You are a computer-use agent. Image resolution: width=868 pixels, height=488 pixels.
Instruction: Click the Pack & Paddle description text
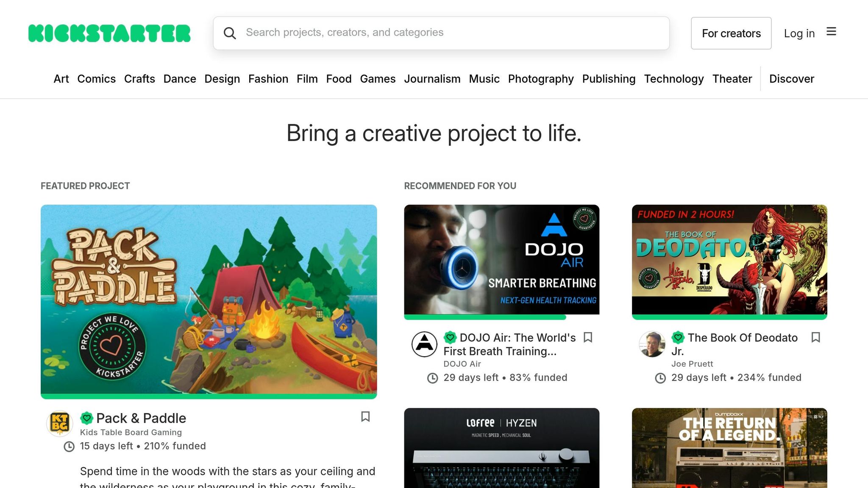(x=228, y=477)
